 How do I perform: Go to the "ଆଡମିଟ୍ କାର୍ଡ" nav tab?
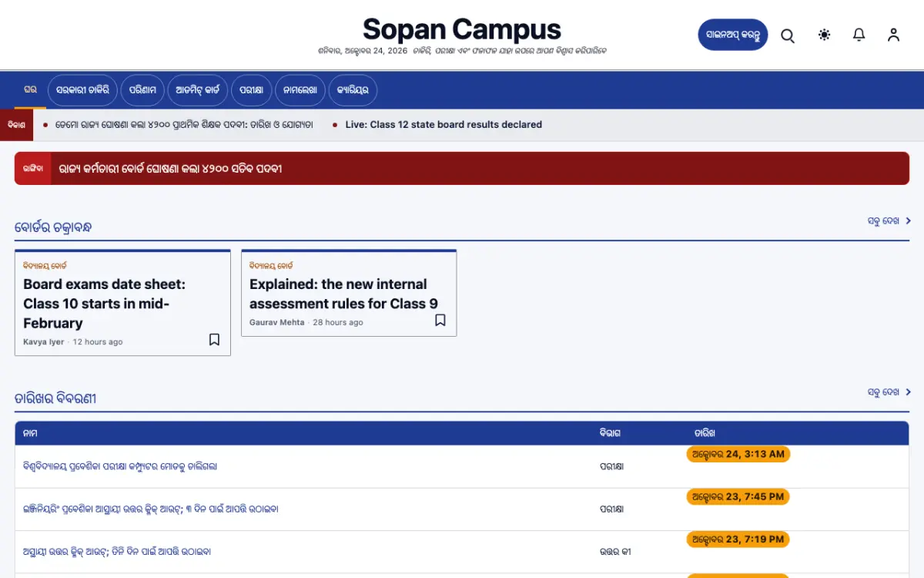(197, 90)
